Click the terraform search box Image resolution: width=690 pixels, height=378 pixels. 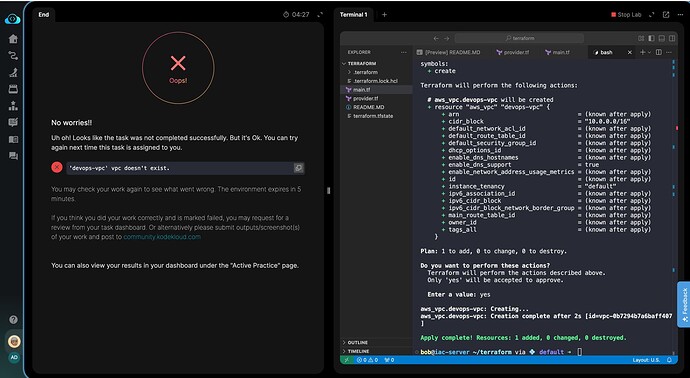[519, 38]
